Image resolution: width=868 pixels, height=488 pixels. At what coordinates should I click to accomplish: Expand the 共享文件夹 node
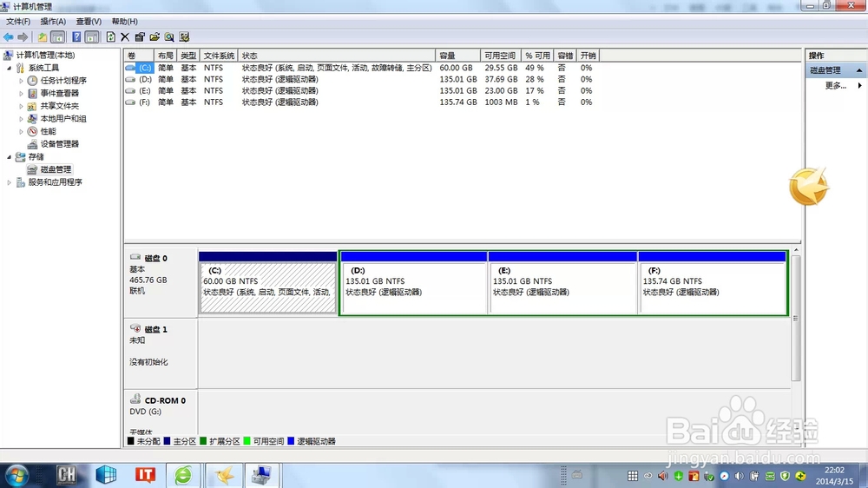pyautogui.click(x=21, y=106)
